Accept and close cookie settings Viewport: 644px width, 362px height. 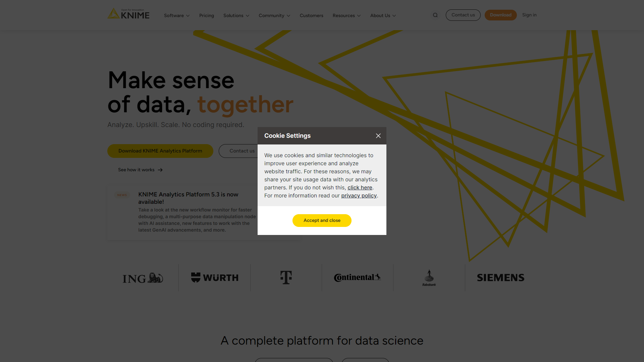(x=322, y=220)
